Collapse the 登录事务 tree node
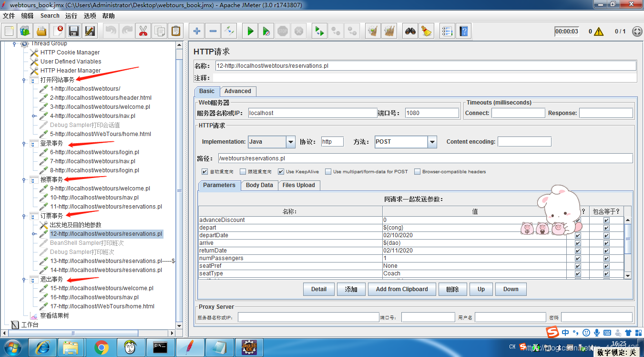This screenshot has height=357, width=644. 23,143
